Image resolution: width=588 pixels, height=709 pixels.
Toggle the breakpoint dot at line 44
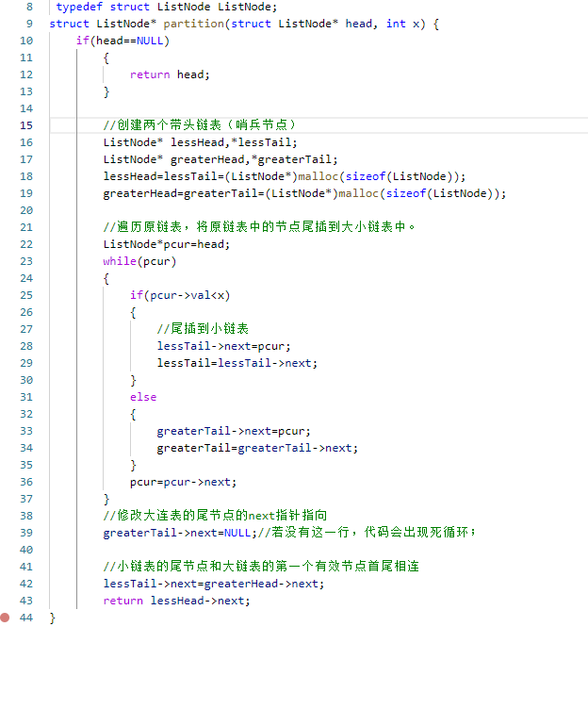(5, 618)
